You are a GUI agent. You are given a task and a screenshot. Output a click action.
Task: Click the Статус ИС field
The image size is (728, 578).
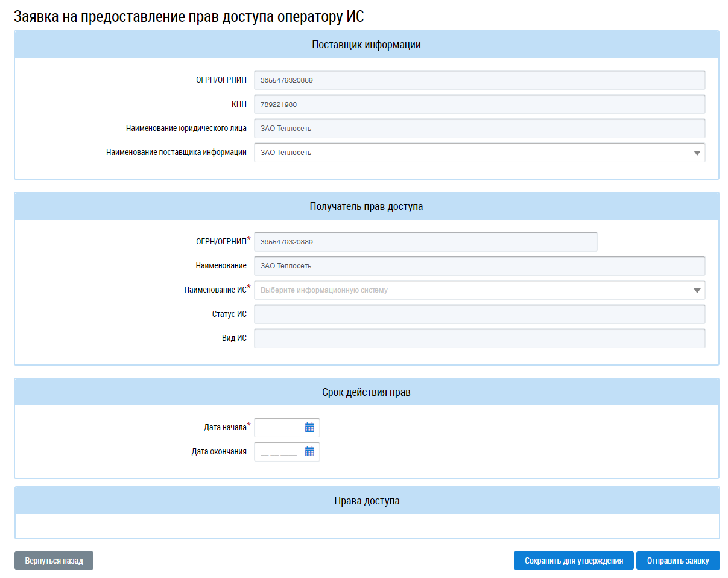coord(480,314)
